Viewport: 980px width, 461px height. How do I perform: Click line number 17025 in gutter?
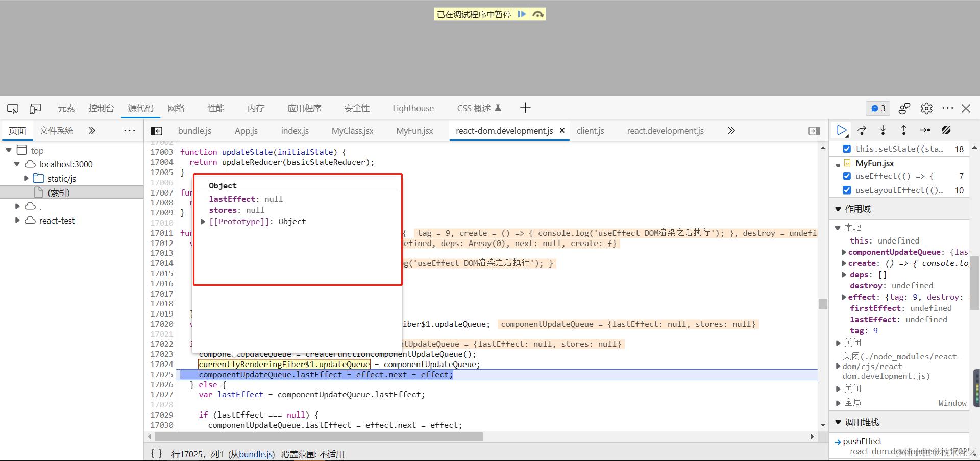pos(162,375)
